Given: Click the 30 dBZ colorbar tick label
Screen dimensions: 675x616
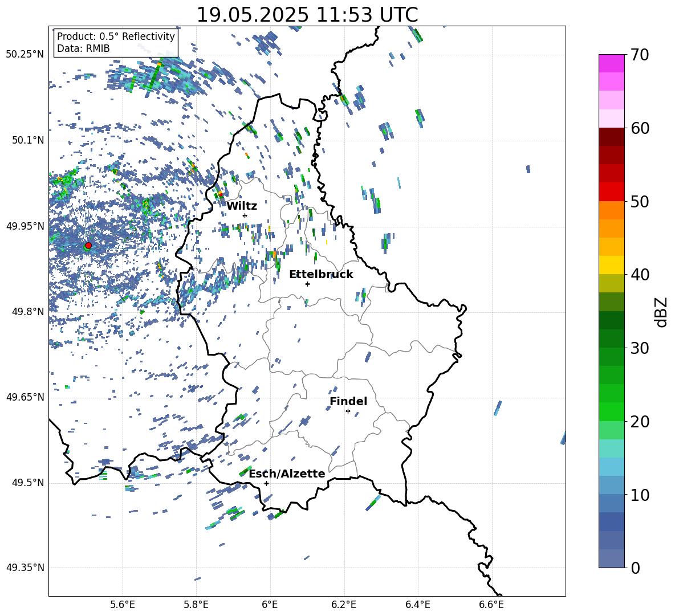Looking at the screenshot, I should pos(640,348).
